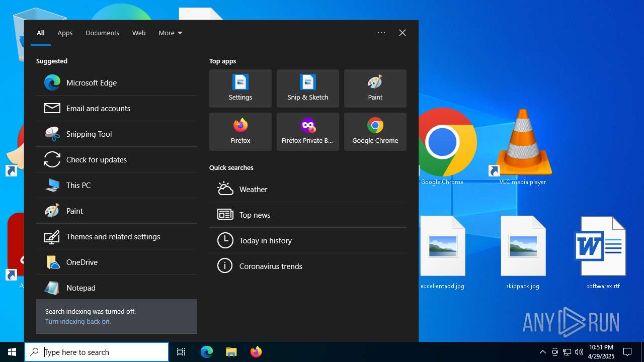The image size is (644, 362).
Task: Open This PC from suggestions
Action: coord(117,186)
